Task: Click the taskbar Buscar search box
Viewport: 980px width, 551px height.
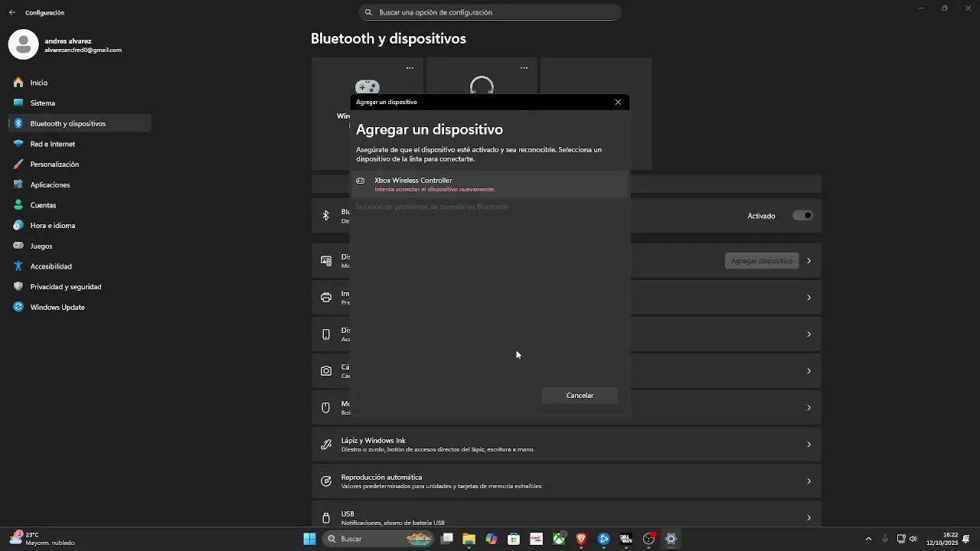Action: [x=379, y=539]
